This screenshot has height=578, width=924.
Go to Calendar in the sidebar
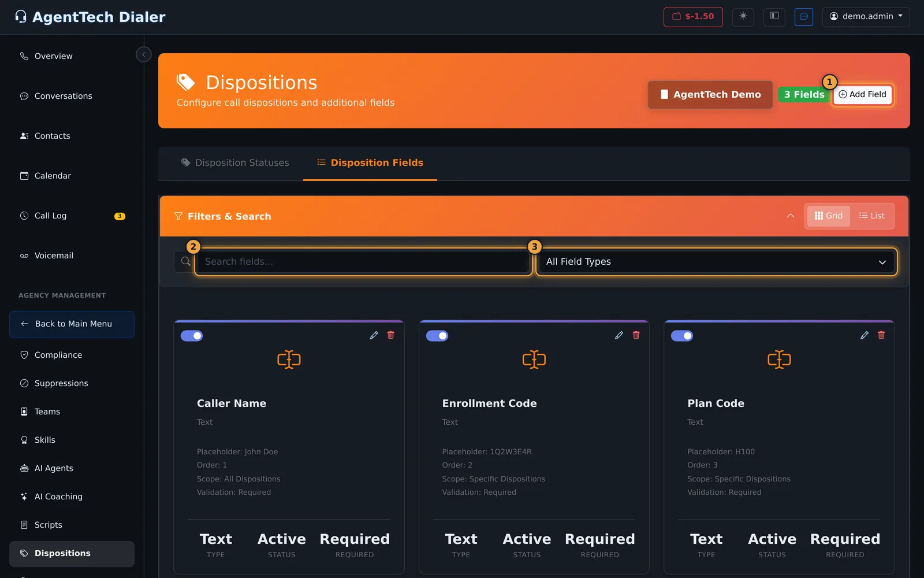pyautogui.click(x=72, y=176)
